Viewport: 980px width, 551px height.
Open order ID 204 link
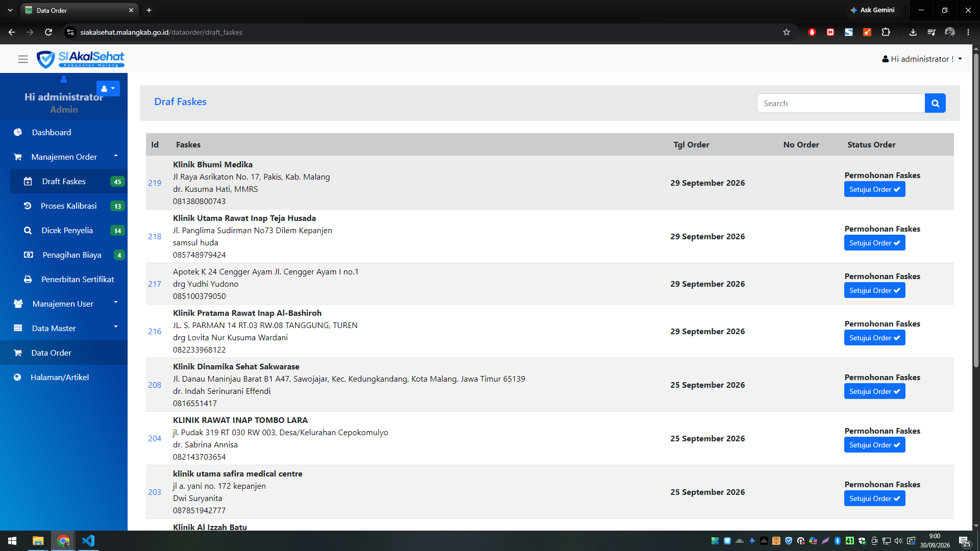(155, 438)
